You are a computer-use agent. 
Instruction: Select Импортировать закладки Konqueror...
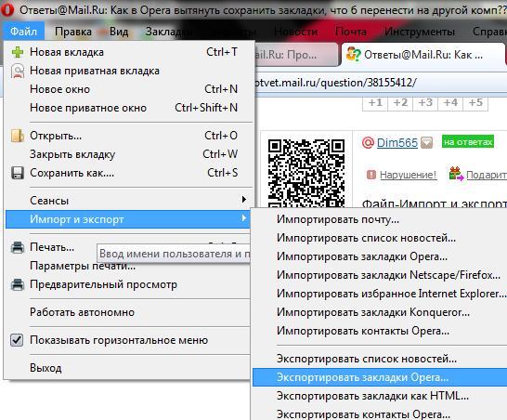click(x=380, y=312)
